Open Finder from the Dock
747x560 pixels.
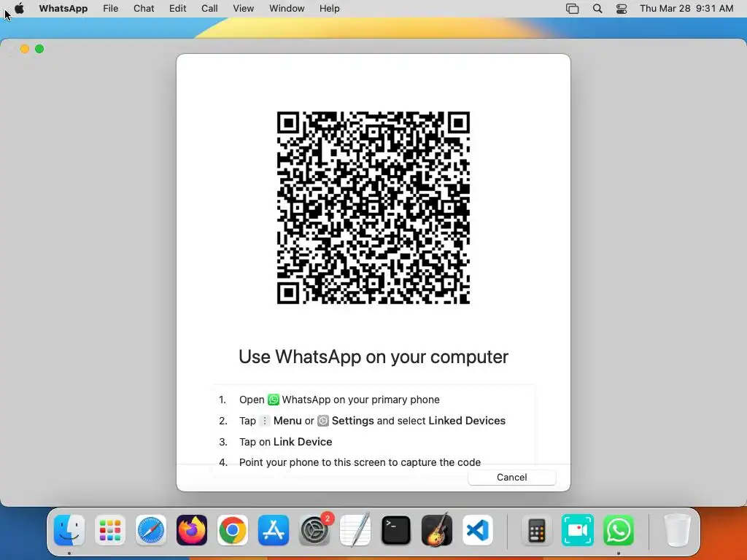69,530
